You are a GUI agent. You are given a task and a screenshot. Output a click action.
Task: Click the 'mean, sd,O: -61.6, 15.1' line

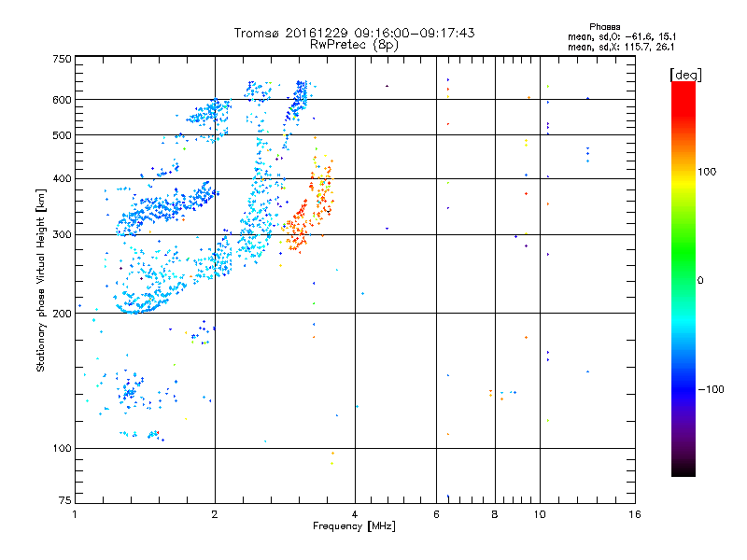pos(621,36)
